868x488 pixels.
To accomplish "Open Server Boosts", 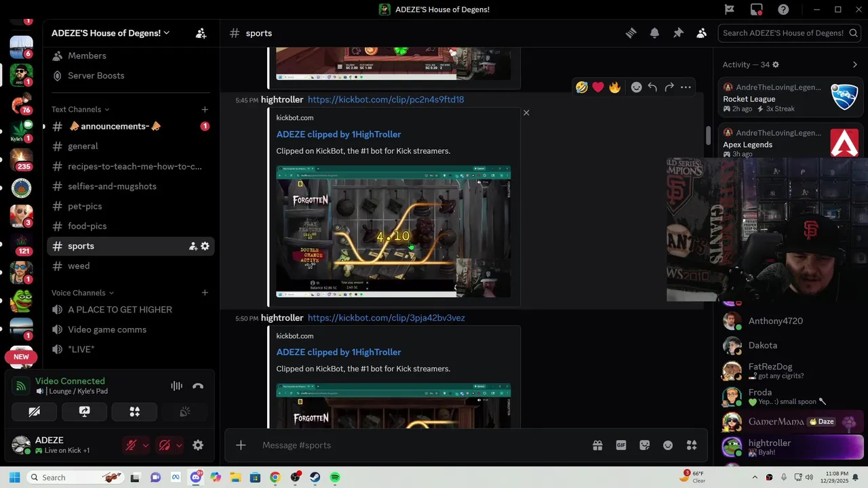I will (x=131, y=76).
